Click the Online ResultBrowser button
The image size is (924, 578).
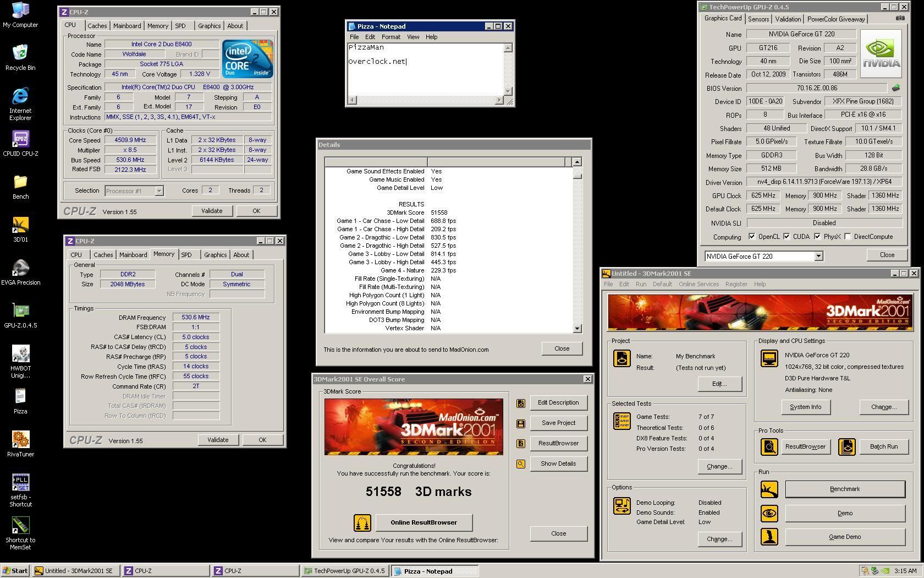point(424,522)
